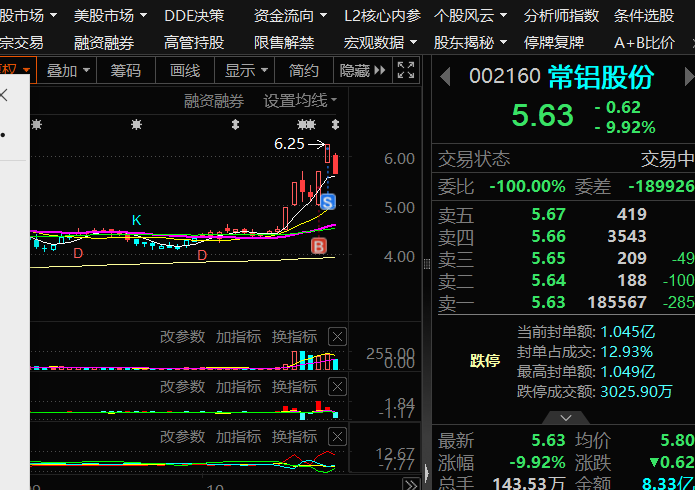Click the rightmost event marker above candles
Viewport: 695px width, 490px height.
click(x=336, y=125)
